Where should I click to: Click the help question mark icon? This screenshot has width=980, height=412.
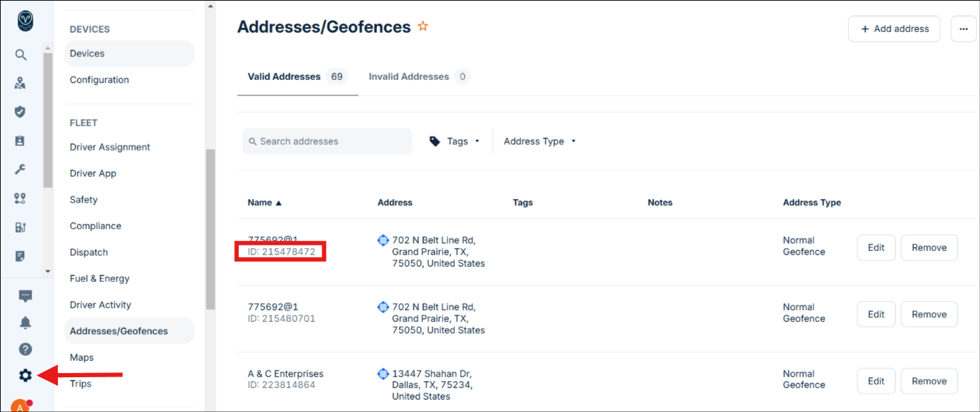click(x=25, y=349)
